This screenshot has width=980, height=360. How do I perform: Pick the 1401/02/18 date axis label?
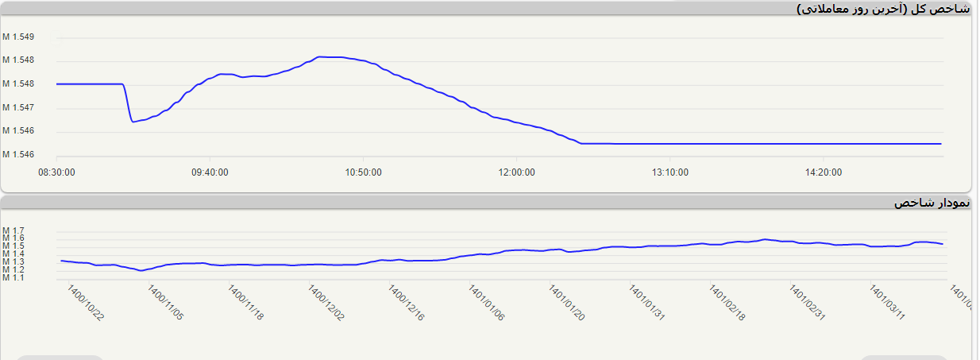(x=727, y=304)
